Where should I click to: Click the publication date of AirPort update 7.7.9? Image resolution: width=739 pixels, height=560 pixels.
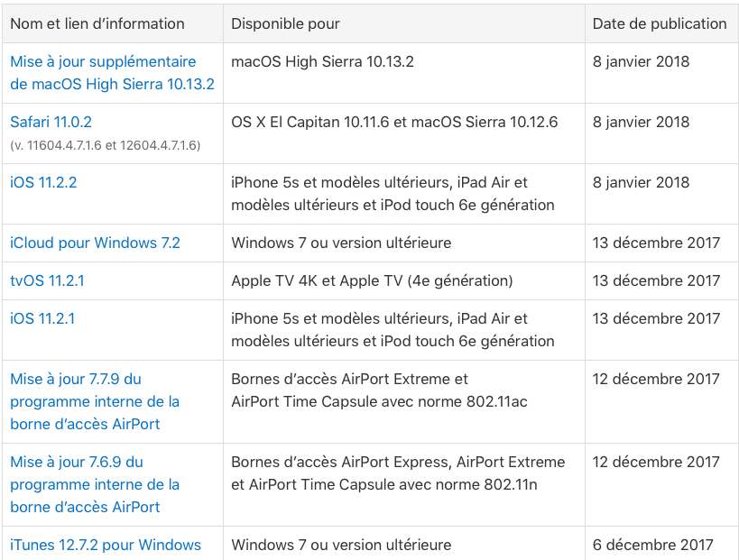[x=656, y=379]
